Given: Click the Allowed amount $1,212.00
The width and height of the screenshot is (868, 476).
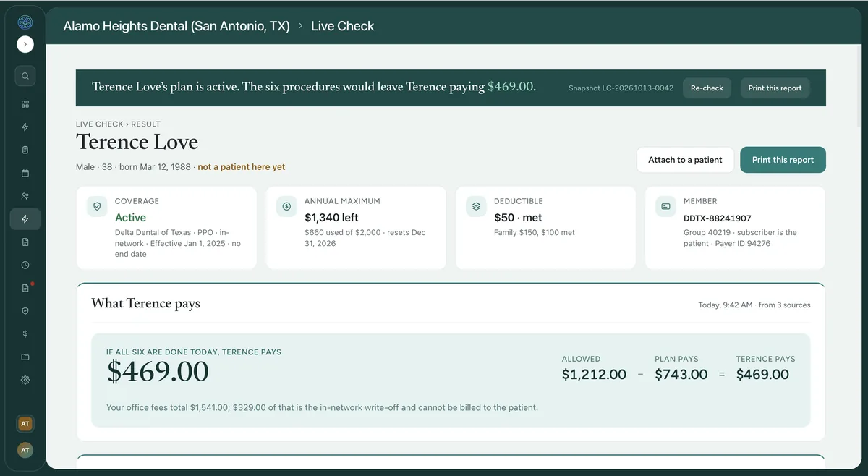Looking at the screenshot, I should coord(594,375).
